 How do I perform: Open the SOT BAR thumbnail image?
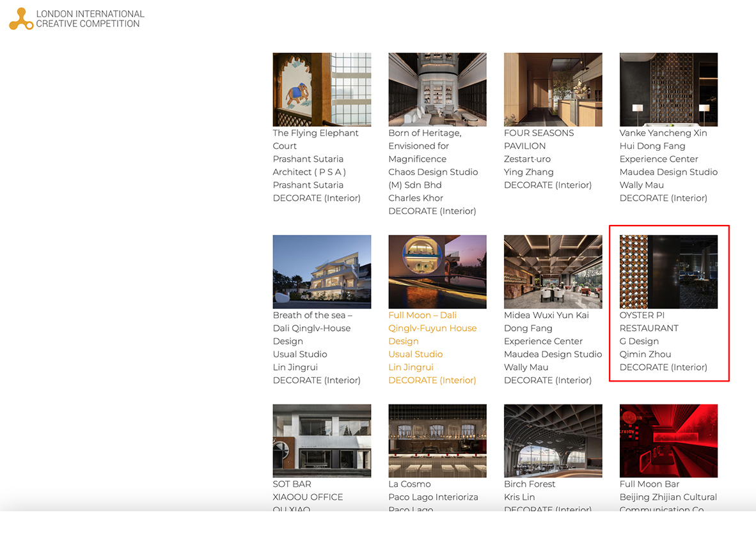[322, 441]
